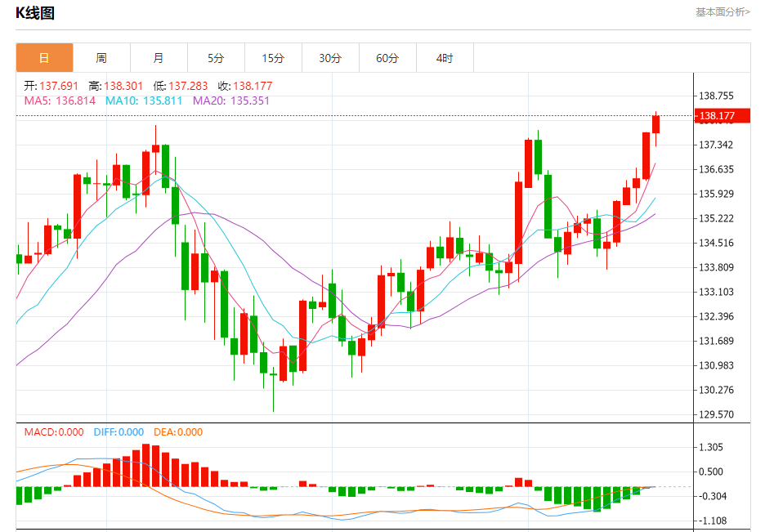Click the high price value 138.301
Viewport: 765px width, 532px height.
(x=123, y=87)
